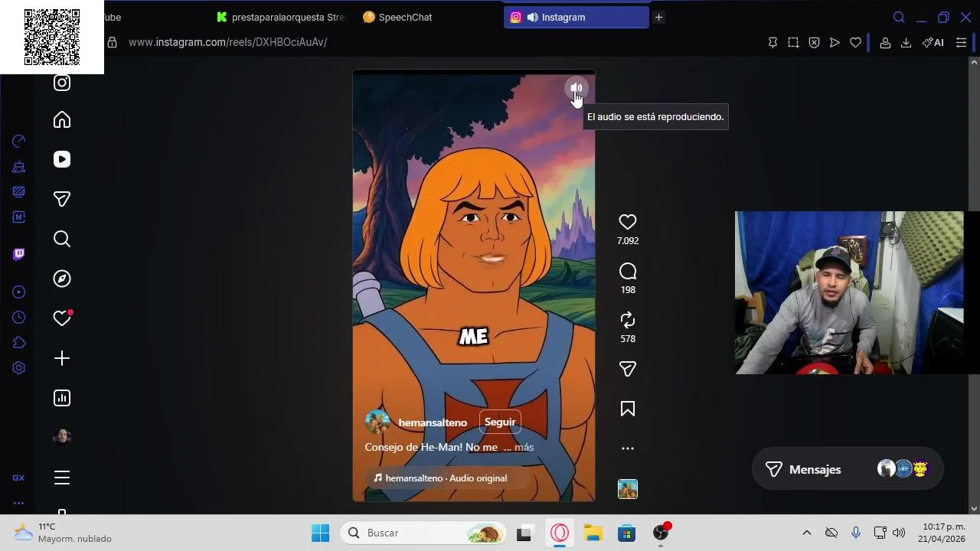Open File Explorer from taskbar
980x551 pixels.
click(x=593, y=533)
